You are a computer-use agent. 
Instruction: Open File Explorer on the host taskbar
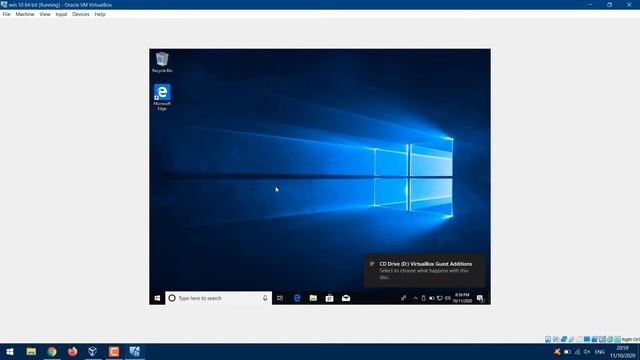31,351
